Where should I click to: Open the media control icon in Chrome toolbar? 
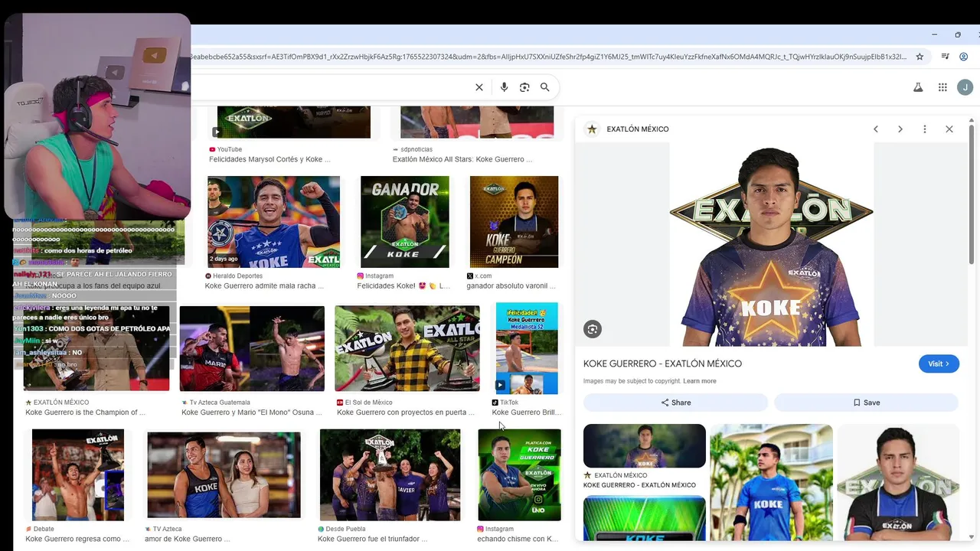point(946,57)
